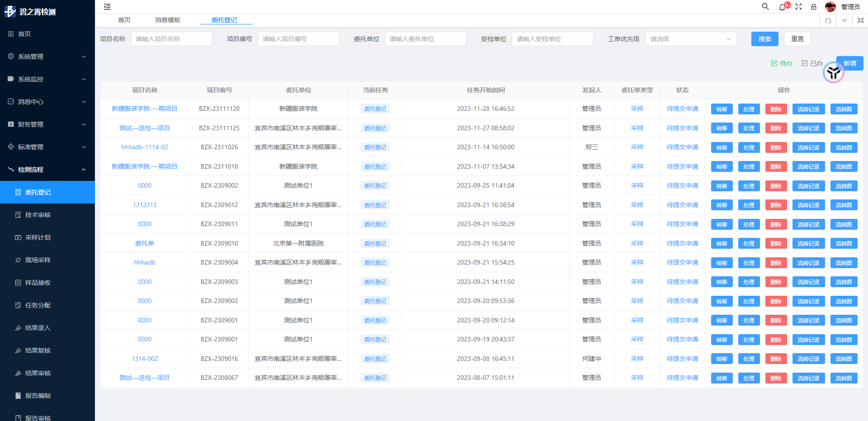Toggle fullscreen with the expand arrows icon
This screenshot has height=421, width=868.
[x=799, y=7]
